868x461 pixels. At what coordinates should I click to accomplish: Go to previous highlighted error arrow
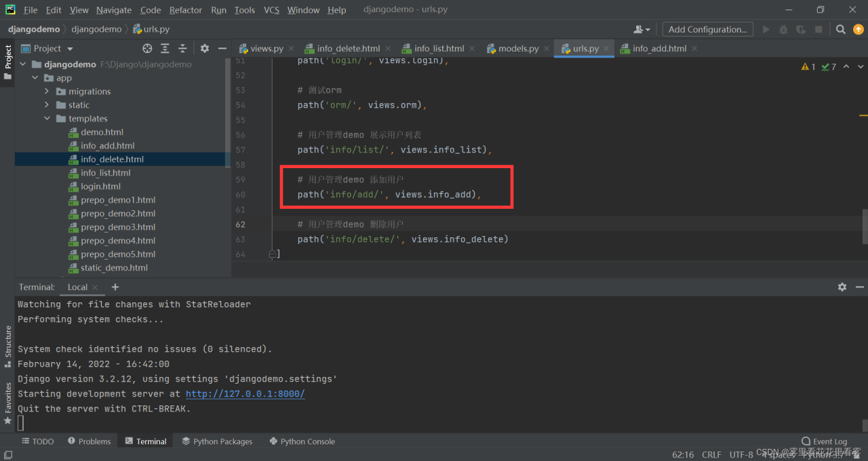(x=848, y=66)
